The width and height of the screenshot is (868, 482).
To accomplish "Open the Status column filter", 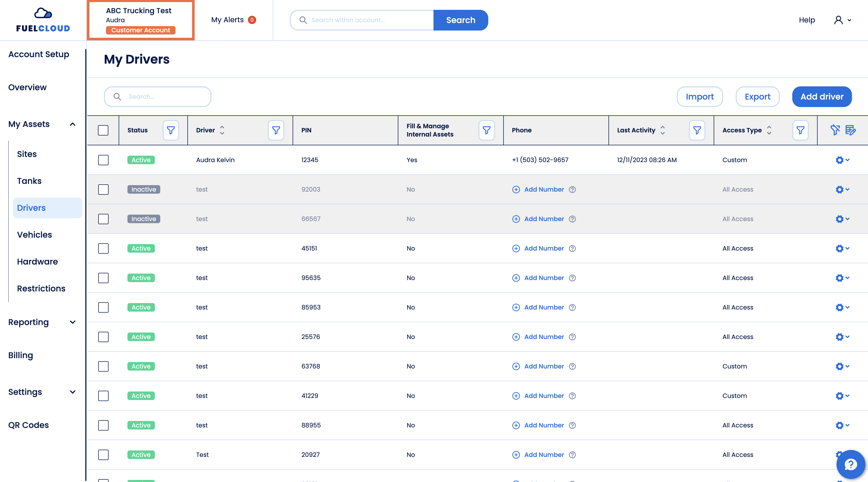I will pos(171,130).
